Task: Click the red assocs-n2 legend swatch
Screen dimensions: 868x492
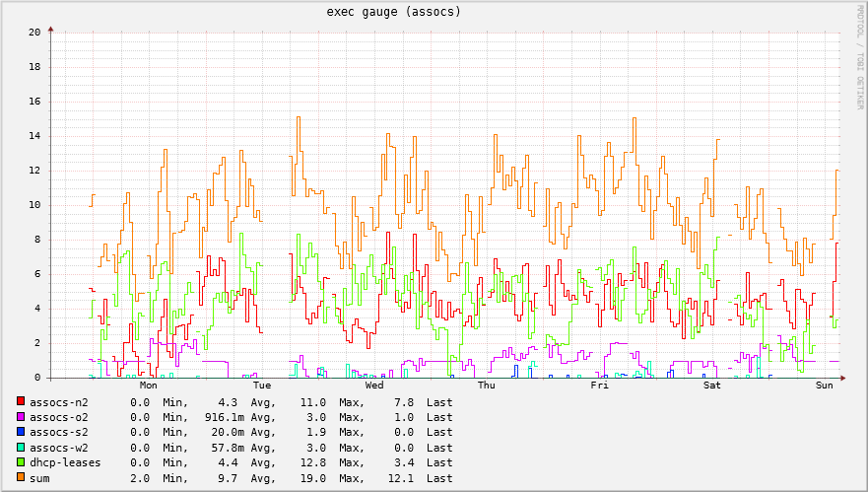Action: tap(21, 402)
